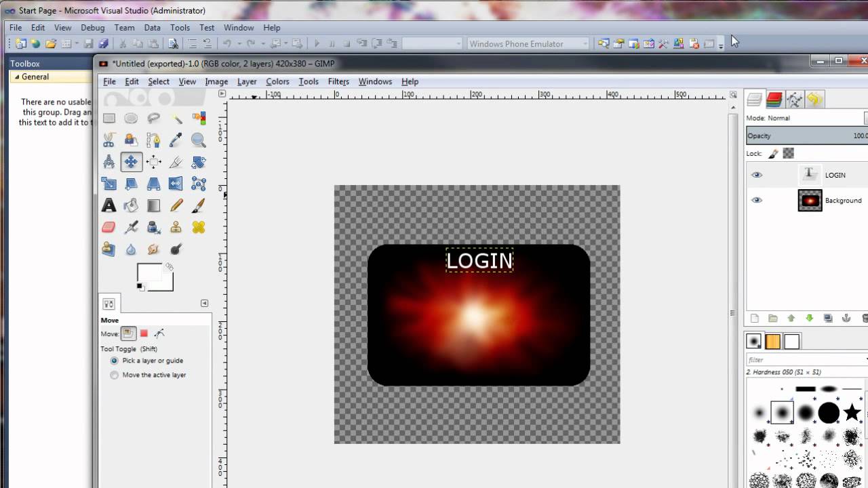Select the Paintbrush tool
This screenshot has width=868, height=488.
click(199, 205)
